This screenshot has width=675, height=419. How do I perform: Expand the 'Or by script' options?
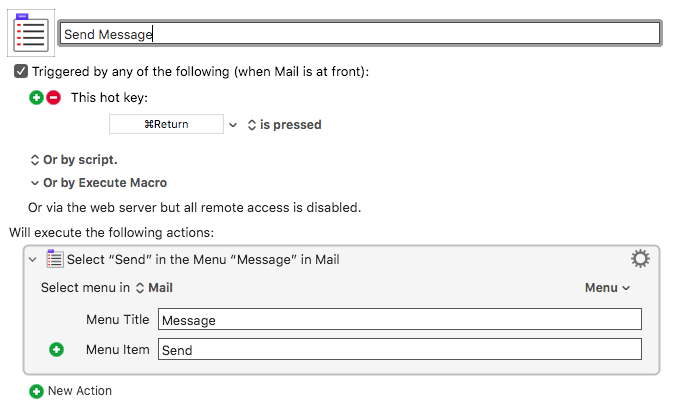(x=74, y=160)
